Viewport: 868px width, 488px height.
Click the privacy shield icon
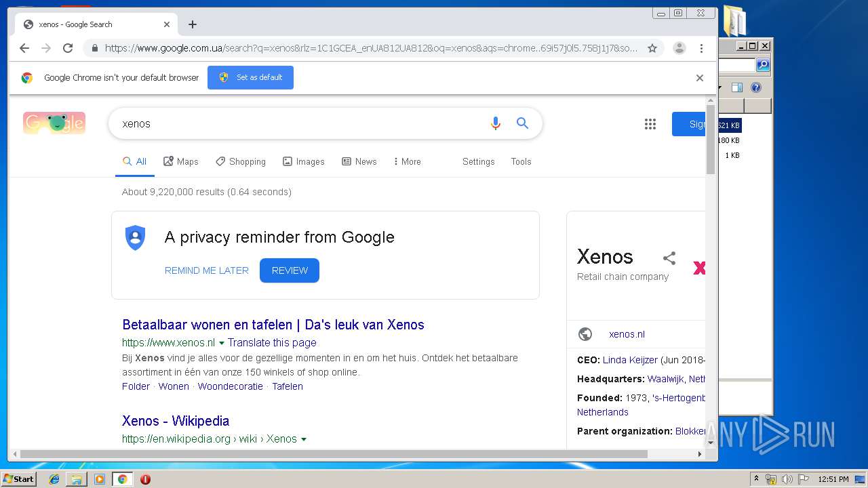[136, 238]
